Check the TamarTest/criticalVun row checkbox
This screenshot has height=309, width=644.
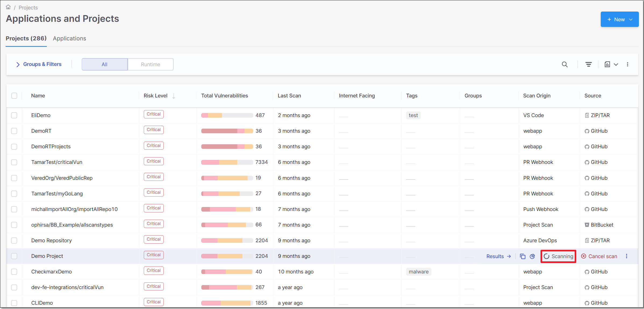click(14, 162)
